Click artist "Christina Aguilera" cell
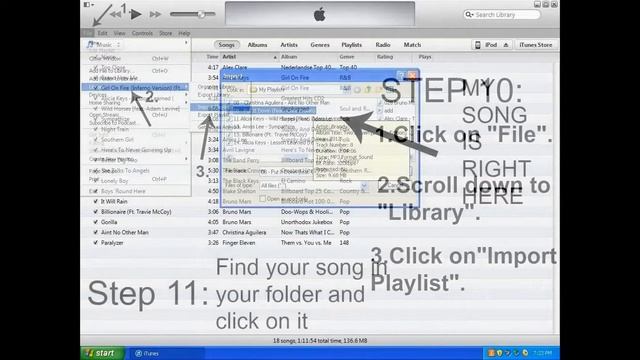The width and height of the screenshot is (640, 360). [x=244, y=232]
